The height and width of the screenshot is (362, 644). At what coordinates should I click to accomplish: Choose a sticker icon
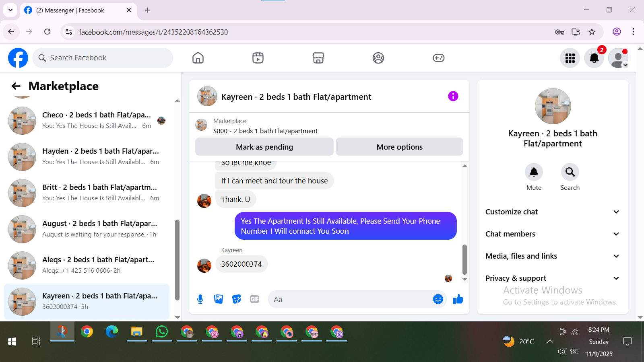click(237, 299)
